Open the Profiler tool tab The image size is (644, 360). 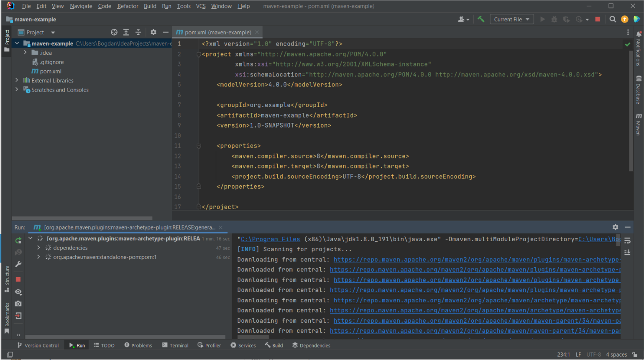pyautogui.click(x=209, y=345)
